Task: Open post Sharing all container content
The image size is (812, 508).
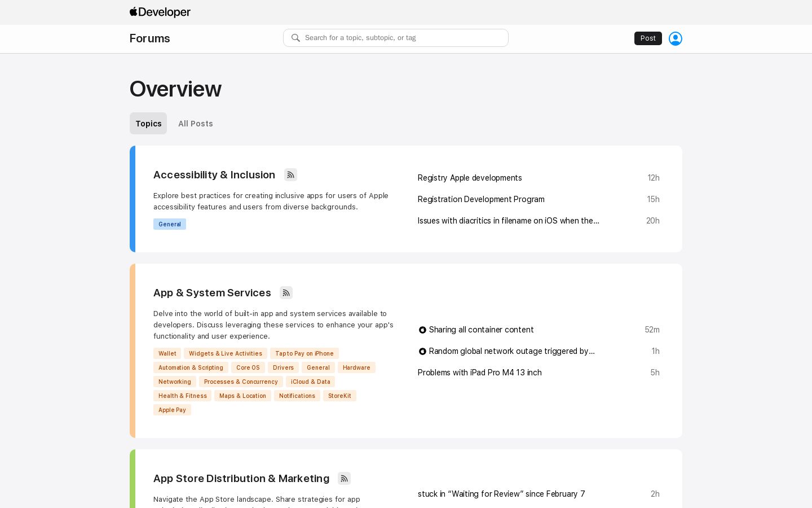Action: pos(481,330)
